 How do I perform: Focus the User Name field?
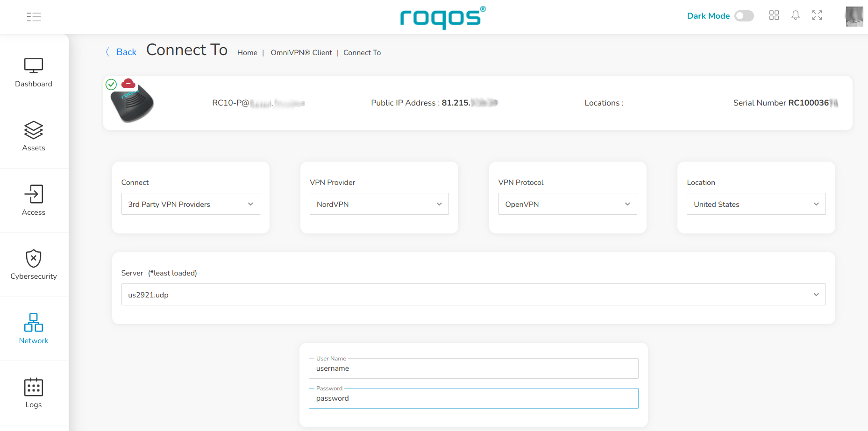[474, 368]
